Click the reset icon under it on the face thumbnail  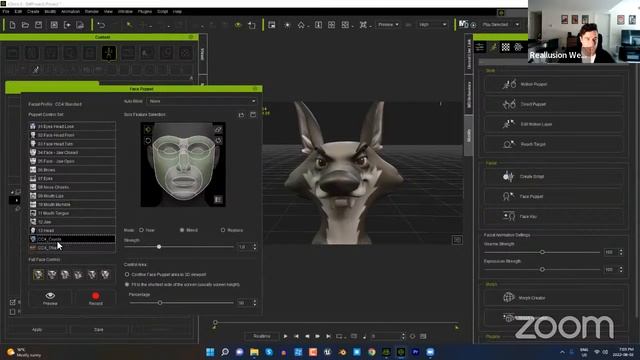pos(148,141)
